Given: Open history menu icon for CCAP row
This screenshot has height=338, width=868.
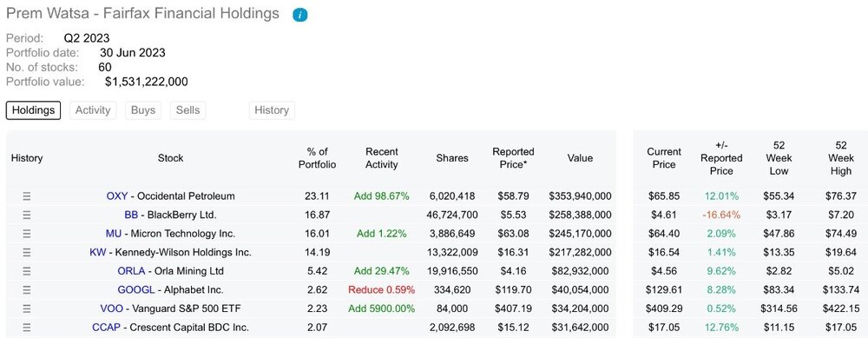Looking at the screenshot, I should pyautogui.click(x=27, y=328).
